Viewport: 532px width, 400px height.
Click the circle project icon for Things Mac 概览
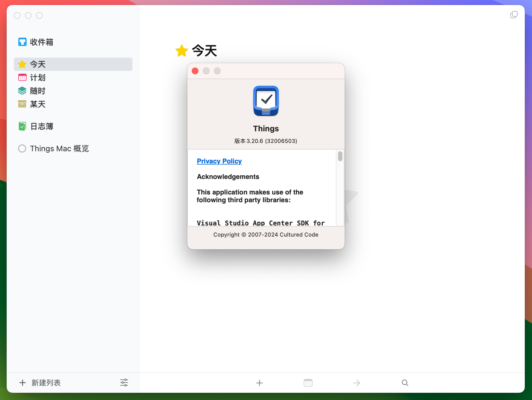(x=22, y=148)
